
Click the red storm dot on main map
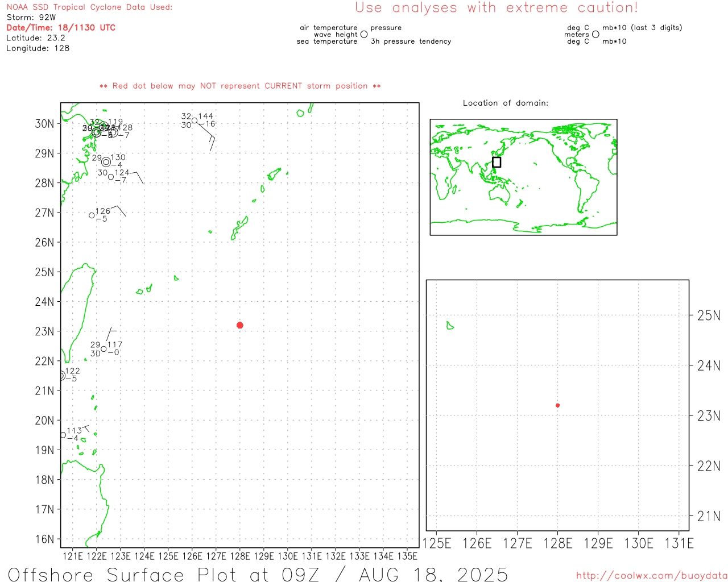point(240,325)
